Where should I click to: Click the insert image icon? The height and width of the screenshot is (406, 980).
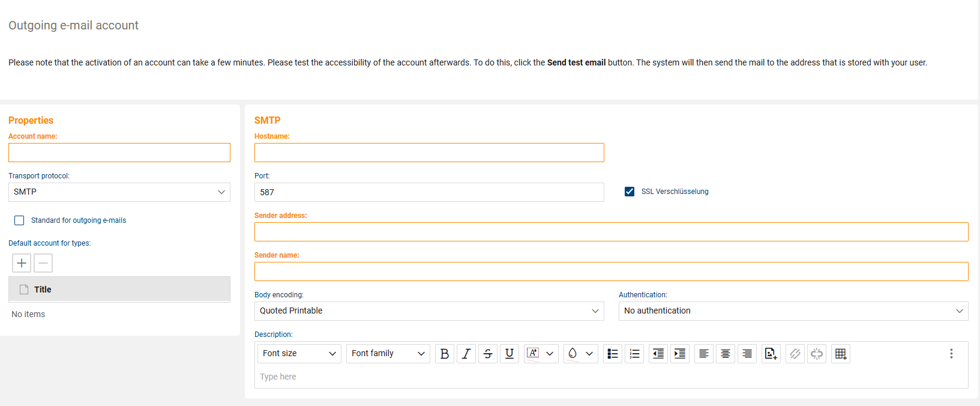pyautogui.click(x=771, y=354)
